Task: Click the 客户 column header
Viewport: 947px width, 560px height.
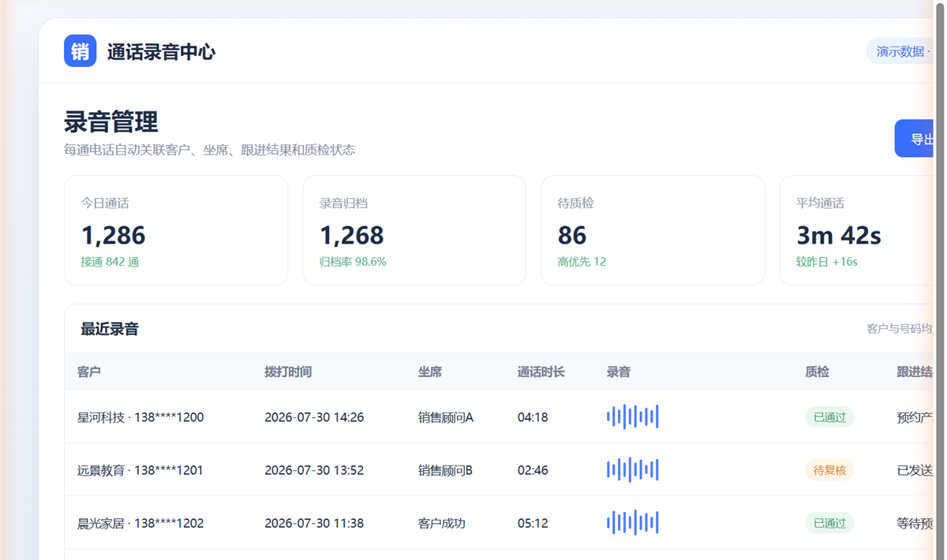Action: pyautogui.click(x=89, y=371)
